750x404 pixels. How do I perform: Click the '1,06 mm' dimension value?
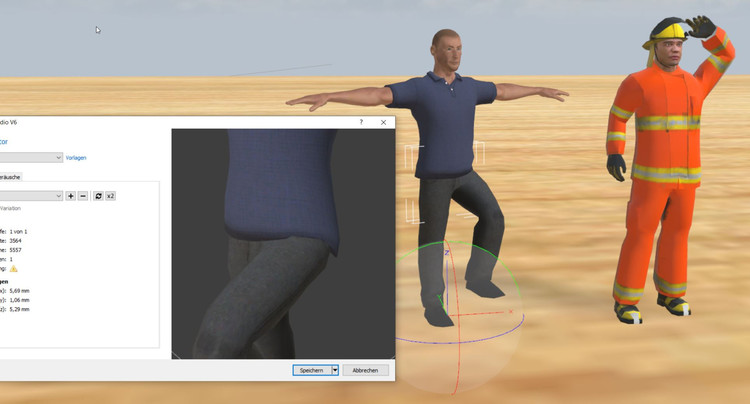20,300
